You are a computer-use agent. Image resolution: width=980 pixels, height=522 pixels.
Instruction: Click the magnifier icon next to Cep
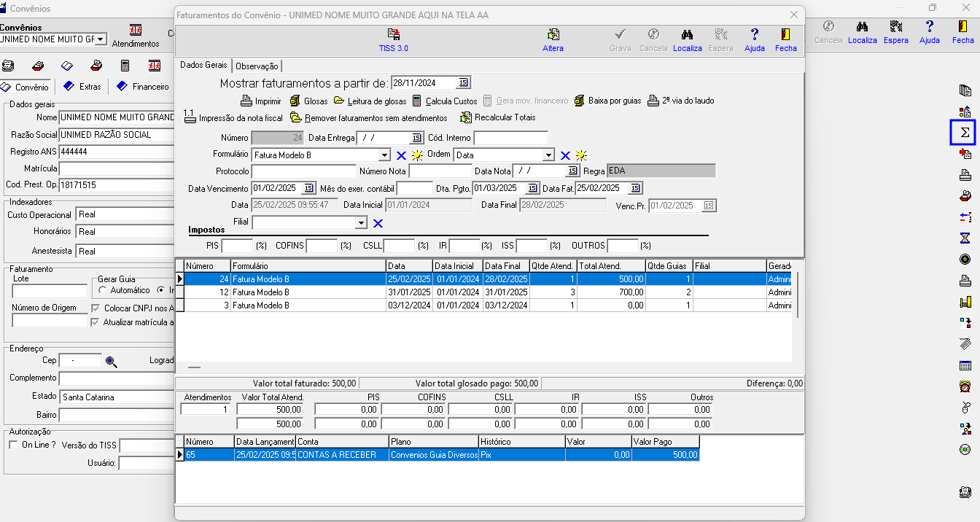tap(112, 361)
